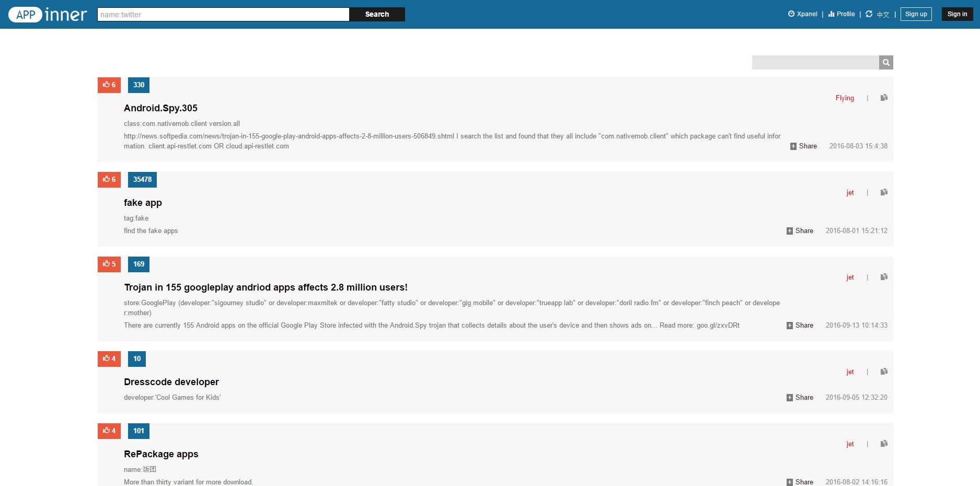Open the Dresscode developer title
The height and width of the screenshot is (486, 980).
click(x=171, y=382)
